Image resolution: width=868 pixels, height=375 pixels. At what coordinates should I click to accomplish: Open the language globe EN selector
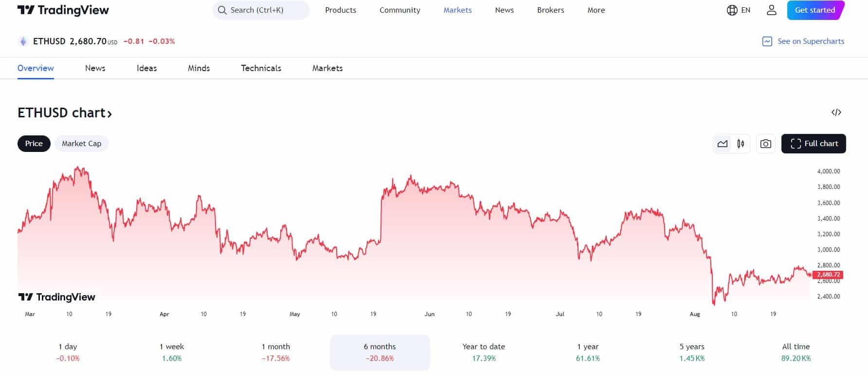(x=739, y=10)
